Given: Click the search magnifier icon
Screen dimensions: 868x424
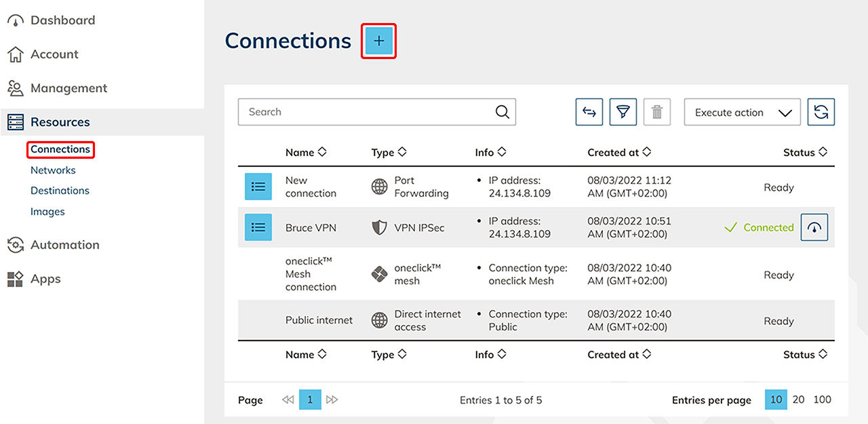Looking at the screenshot, I should (x=502, y=113).
